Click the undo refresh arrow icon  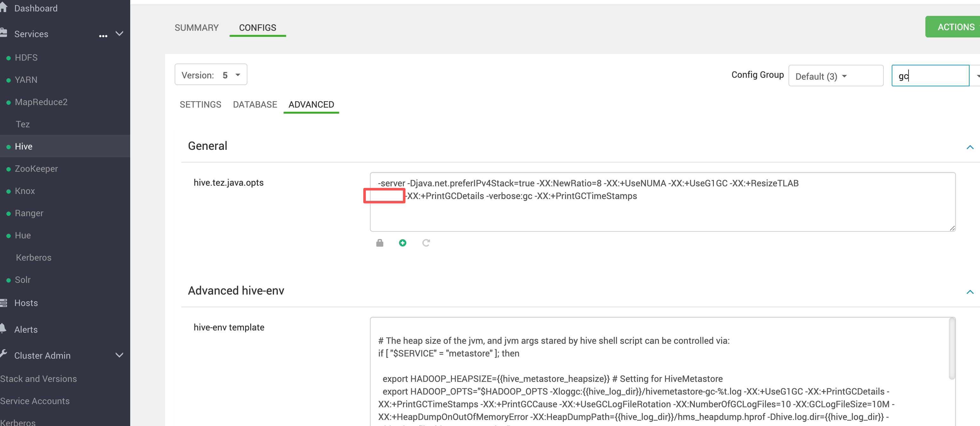pos(426,243)
